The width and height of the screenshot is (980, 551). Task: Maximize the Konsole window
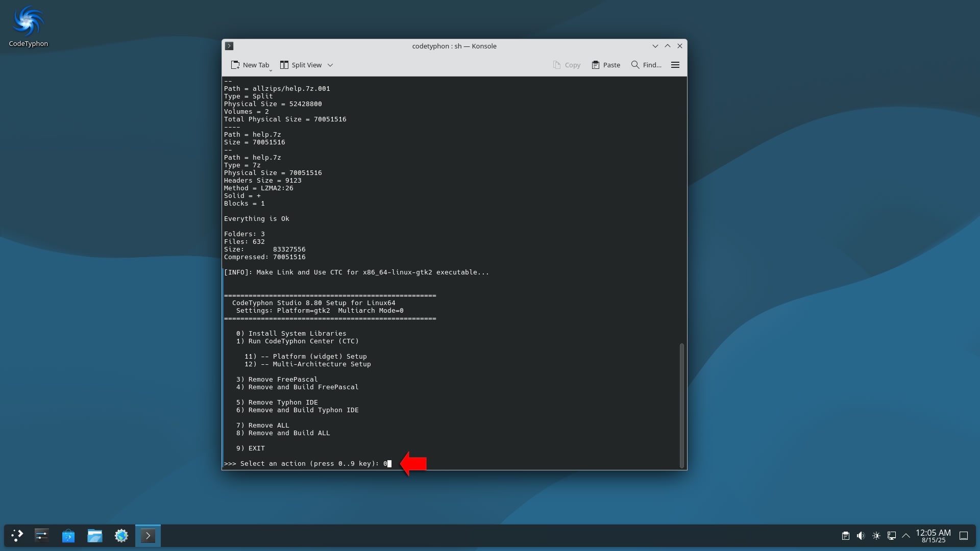point(668,46)
